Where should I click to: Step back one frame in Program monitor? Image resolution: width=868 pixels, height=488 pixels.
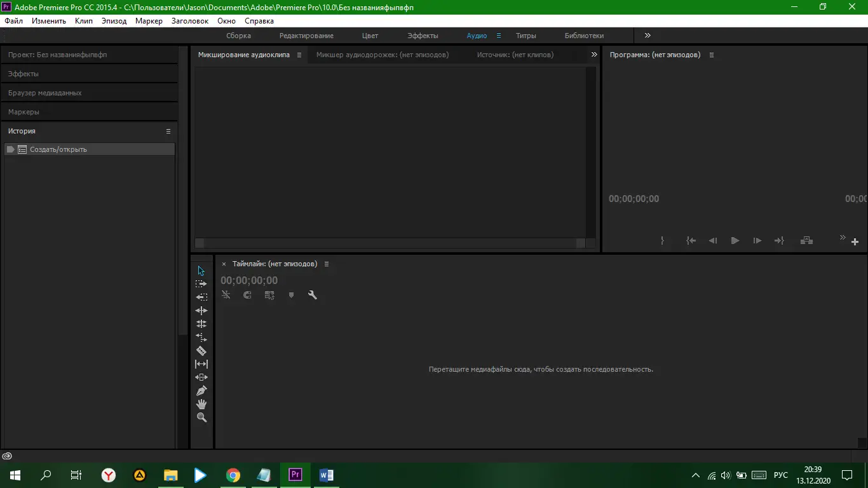coord(713,241)
